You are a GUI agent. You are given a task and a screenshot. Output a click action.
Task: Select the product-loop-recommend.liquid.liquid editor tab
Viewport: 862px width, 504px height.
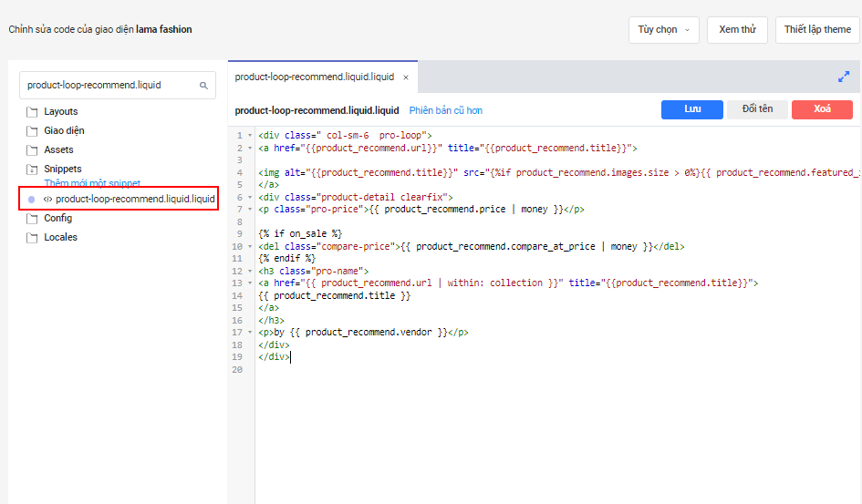315,77
